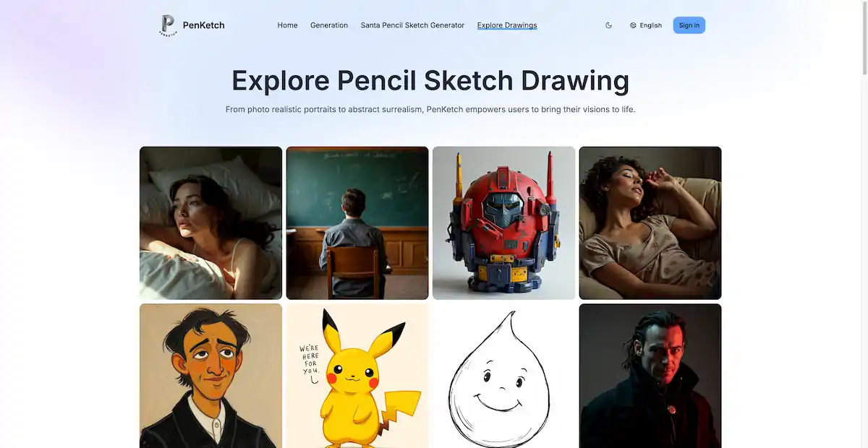Click the Explore Pencil Sketch Drawing heading
The image size is (868, 448).
[x=430, y=80]
